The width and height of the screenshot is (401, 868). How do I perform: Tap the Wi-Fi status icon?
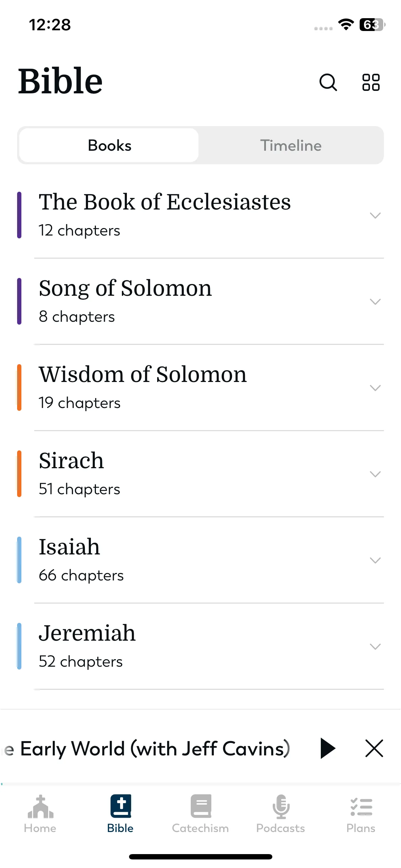tap(346, 24)
